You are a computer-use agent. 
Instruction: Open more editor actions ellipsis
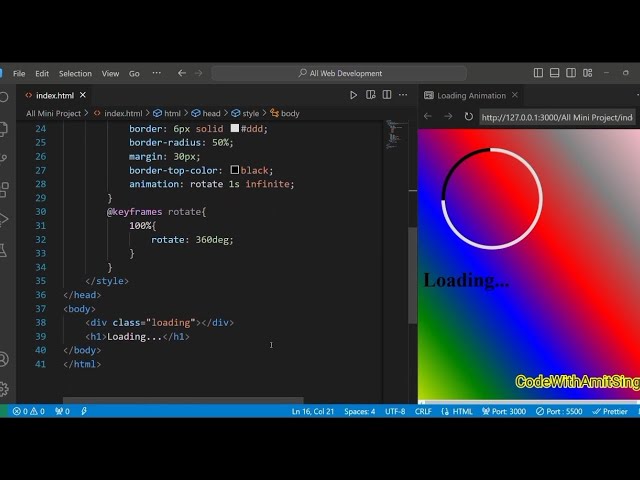pyautogui.click(x=403, y=95)
